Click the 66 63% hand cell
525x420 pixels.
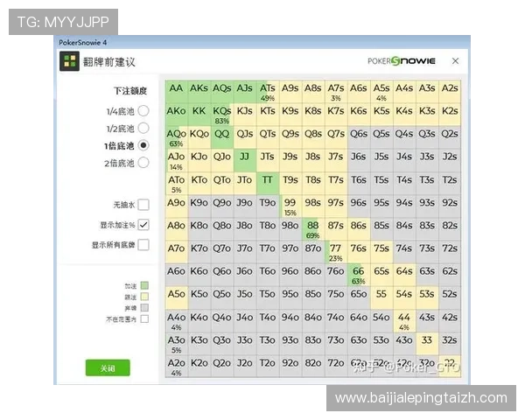(359, 275)
